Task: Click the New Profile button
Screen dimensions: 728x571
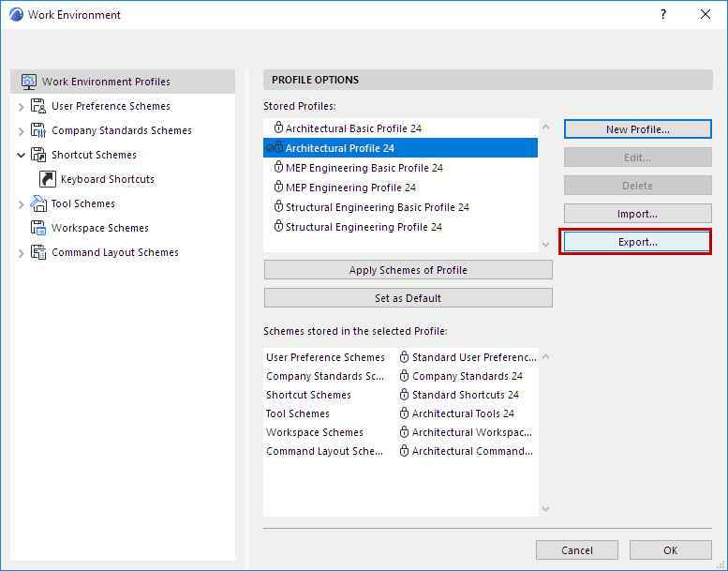Action: (637, 129)
